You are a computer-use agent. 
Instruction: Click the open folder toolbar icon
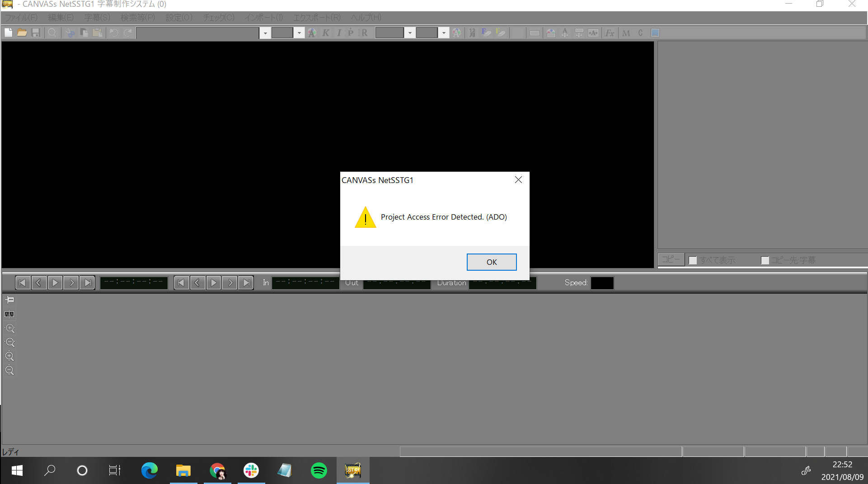(x=22, y=33)
